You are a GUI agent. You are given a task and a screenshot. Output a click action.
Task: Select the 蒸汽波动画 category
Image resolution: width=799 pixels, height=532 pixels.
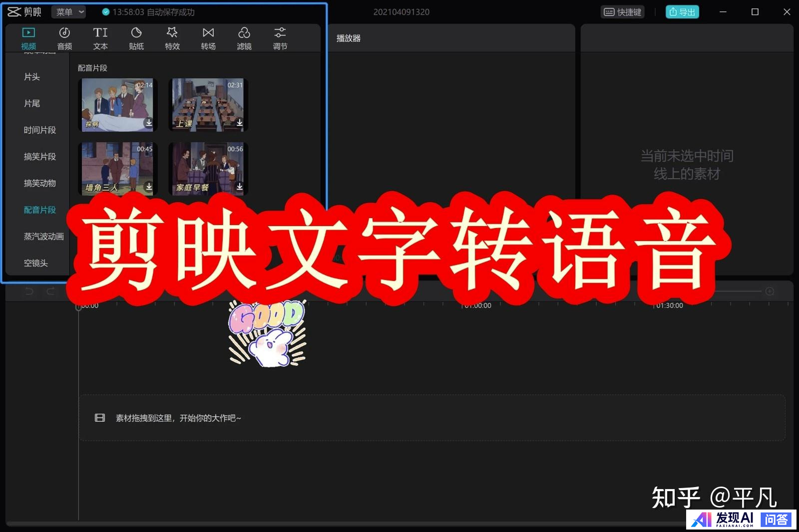pos(44,237)
